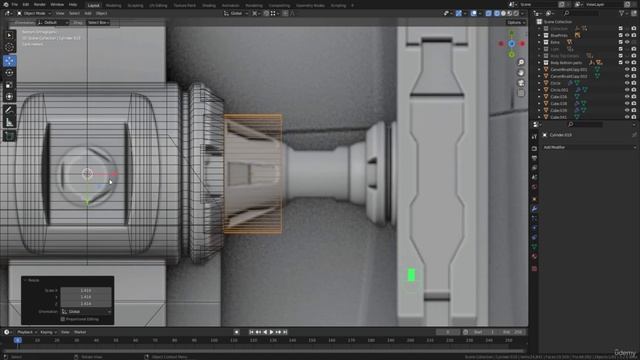This screenshot has width=640, height=360.
Task: Open the Default orientation dropdown
Action: tap(52, 22)
